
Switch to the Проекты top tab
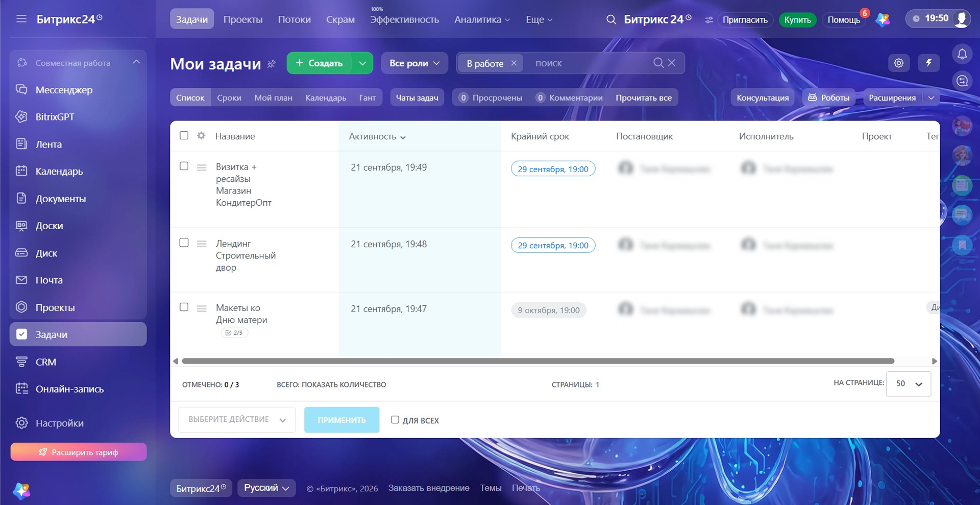243,19
